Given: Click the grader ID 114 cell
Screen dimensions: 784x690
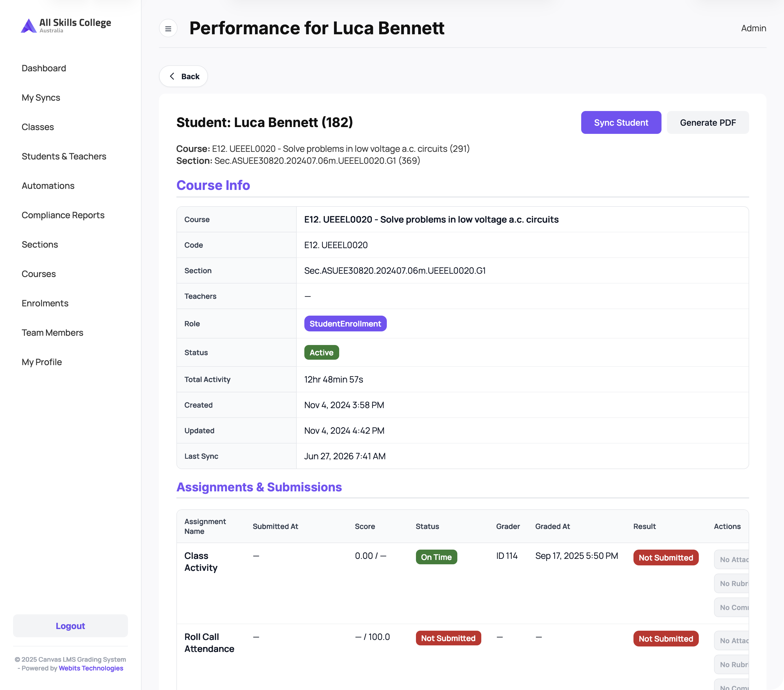Looking at the screenshot, I should (507, 556).
